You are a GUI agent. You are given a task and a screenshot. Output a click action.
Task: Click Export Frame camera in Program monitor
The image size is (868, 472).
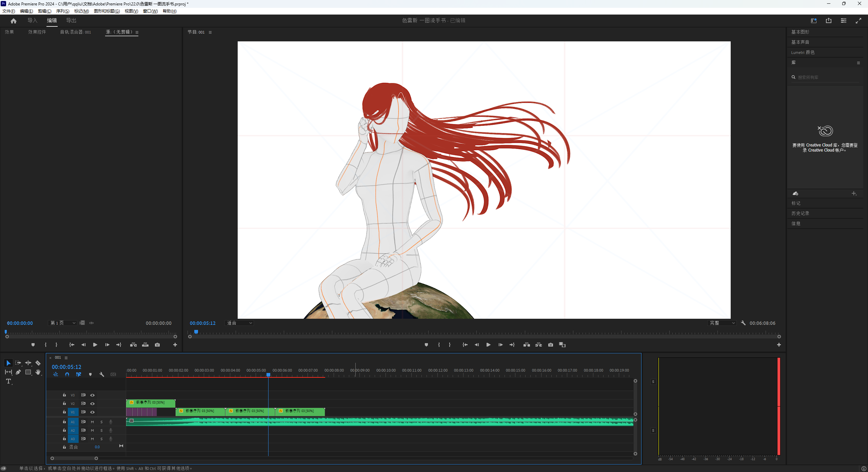coord(550,345)
